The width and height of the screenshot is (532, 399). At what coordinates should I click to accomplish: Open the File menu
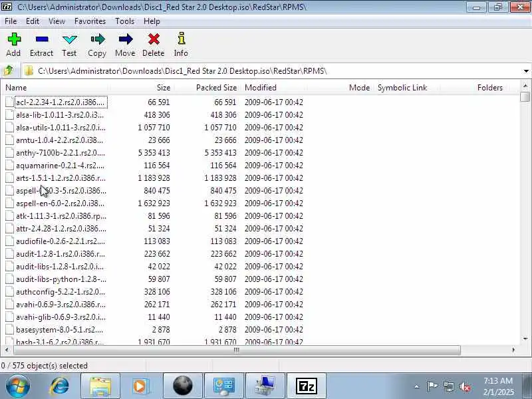tap(11, 21)
